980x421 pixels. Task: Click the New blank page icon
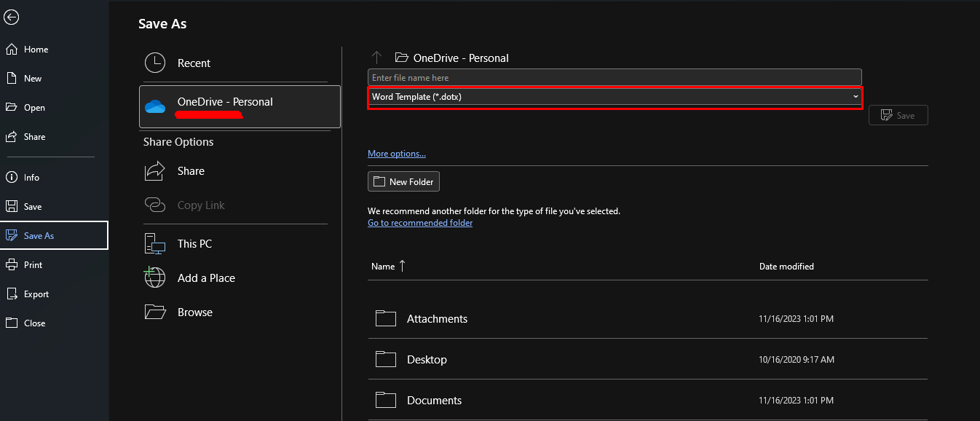point(12,79)
